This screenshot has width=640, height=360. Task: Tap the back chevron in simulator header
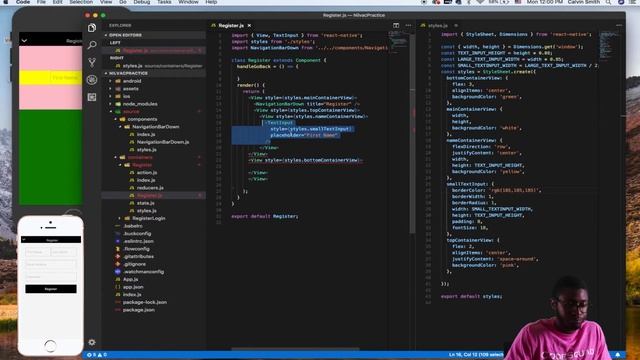pyautogui.click(x=24, y=41)
